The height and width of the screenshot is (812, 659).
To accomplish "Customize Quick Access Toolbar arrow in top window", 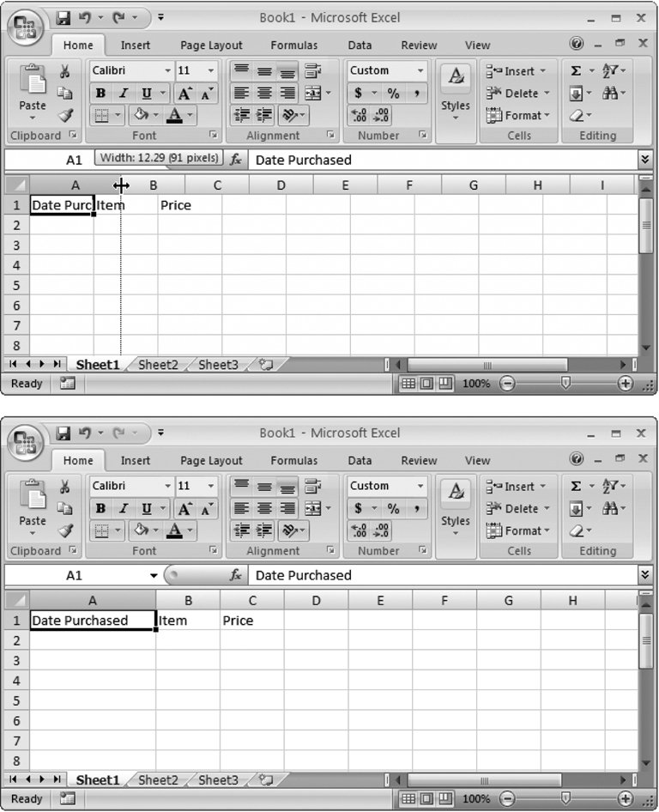I will [x=160, y=18].
